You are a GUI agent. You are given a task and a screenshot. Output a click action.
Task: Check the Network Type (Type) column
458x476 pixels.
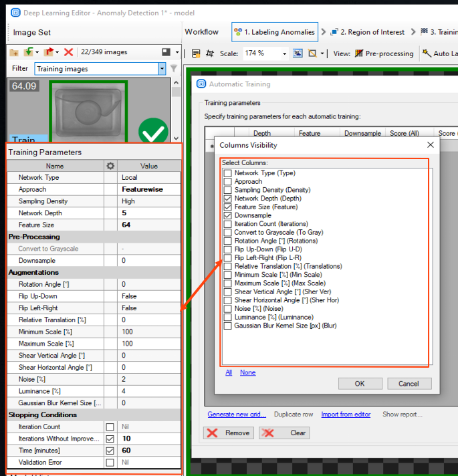227,173
